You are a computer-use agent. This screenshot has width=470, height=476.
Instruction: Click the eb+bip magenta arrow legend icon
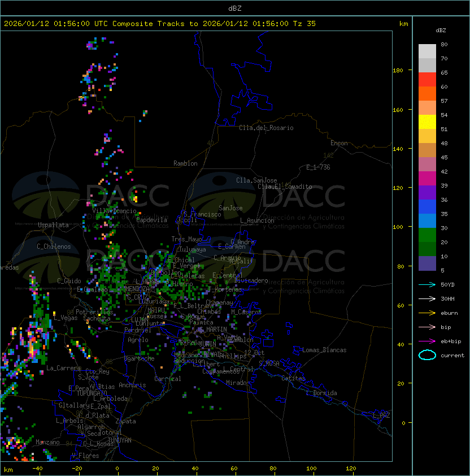point(427,341)
